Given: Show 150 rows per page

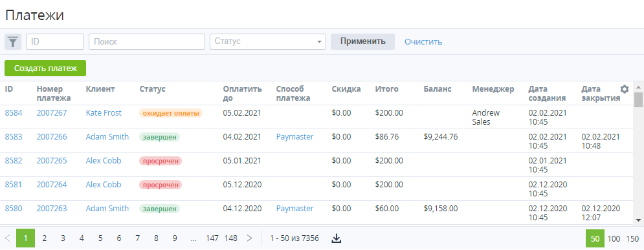Looking at the screenshot, I should (x=632, y=239).
